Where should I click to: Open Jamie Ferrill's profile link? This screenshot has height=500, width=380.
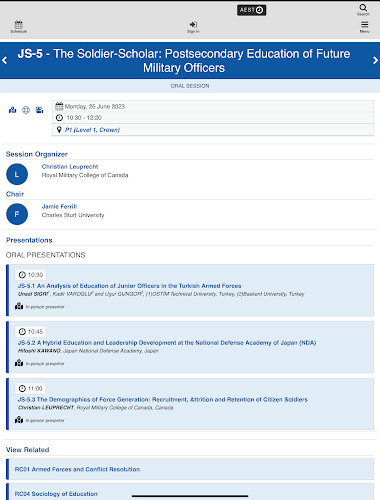coord(59,206)
